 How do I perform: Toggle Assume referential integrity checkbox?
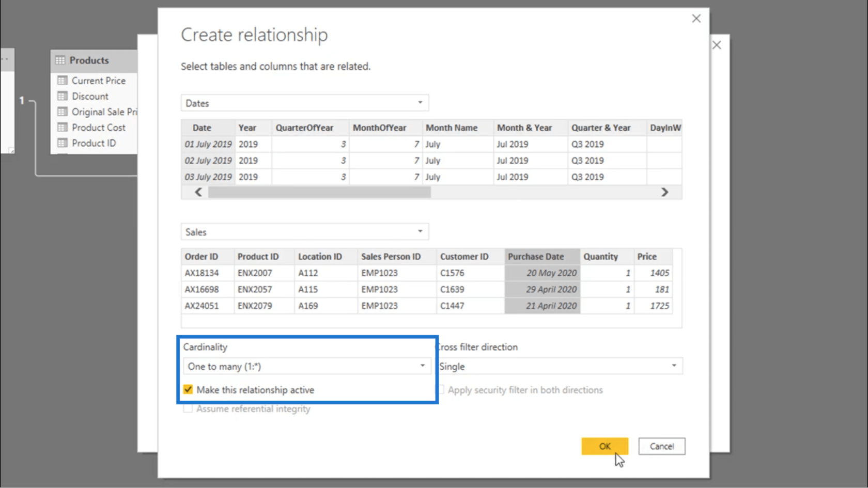coord(188,408)
